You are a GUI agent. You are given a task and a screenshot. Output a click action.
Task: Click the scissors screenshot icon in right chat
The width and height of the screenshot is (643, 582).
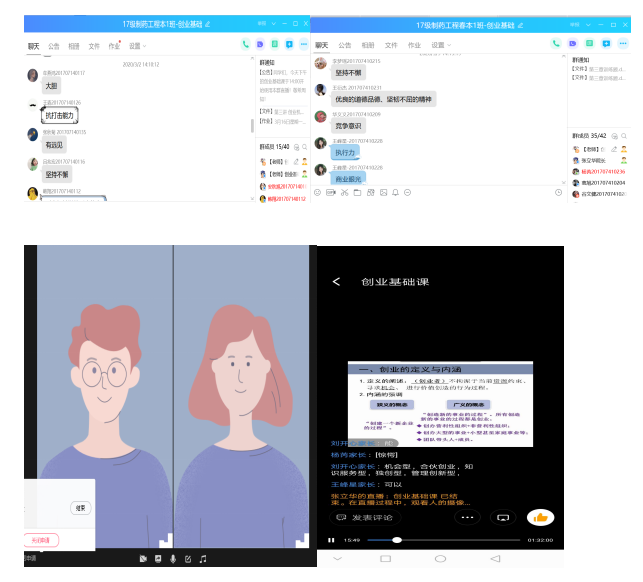click(343, 192)
